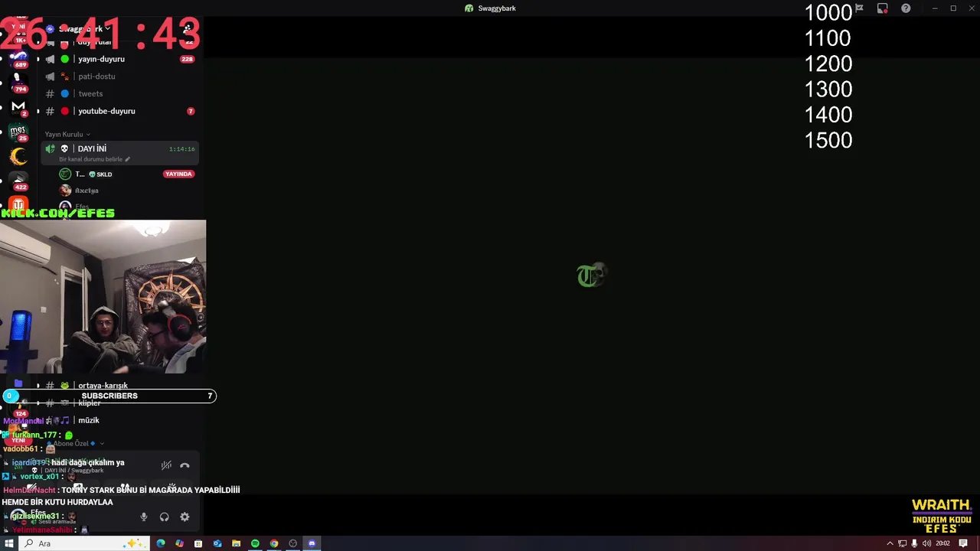The height and width of the screenshot is (551, 980).
Task: Open the Discord inbox icon in title bar
Action: tap(883, 8)
